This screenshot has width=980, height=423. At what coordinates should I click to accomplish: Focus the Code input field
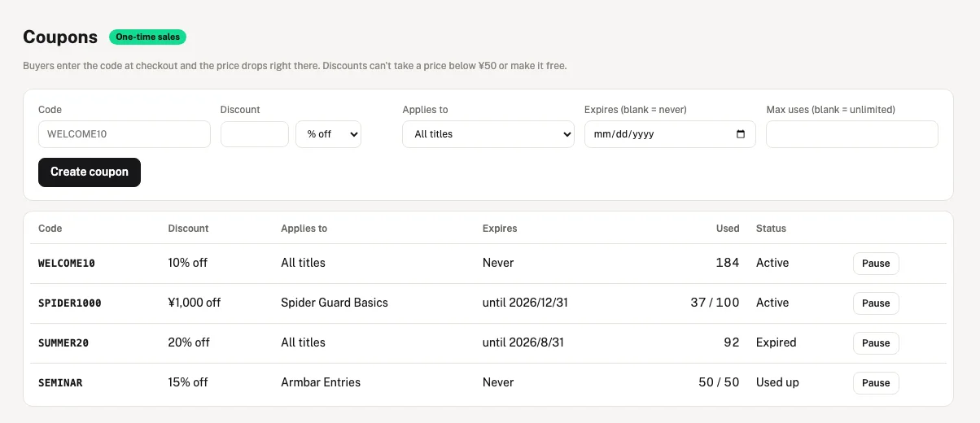point(125,134)
